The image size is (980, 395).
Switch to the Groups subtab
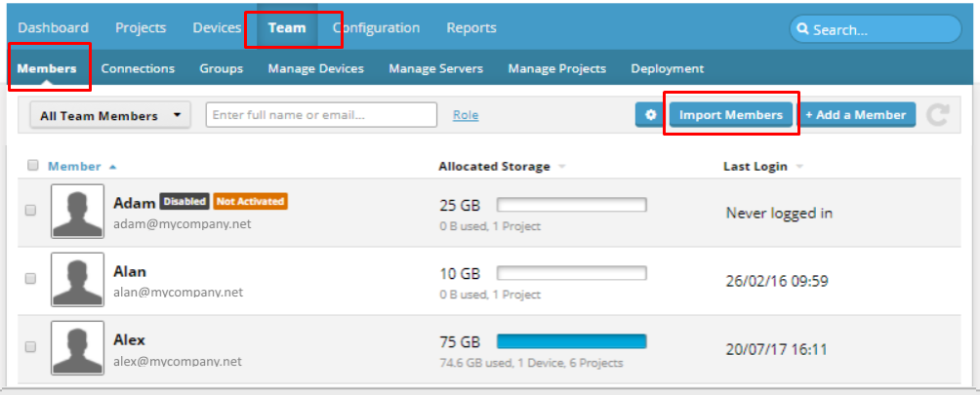click(222, 68)
